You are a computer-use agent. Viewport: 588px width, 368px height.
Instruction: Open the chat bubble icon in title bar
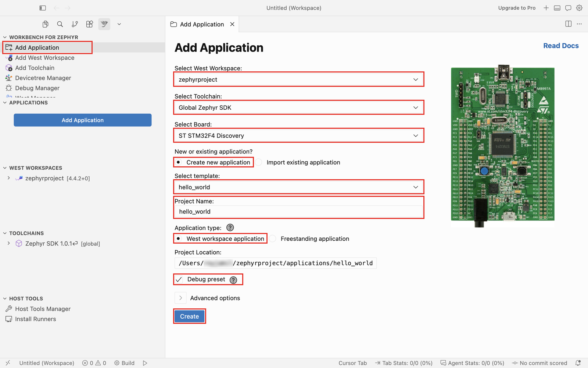click(568, 8)
